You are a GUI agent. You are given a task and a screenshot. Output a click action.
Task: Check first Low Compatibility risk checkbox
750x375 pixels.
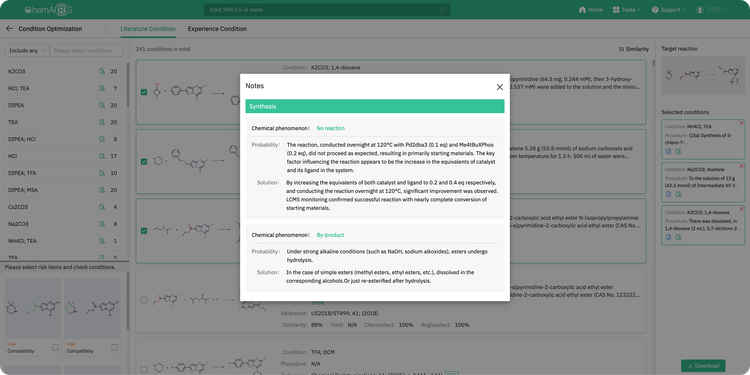55,347
